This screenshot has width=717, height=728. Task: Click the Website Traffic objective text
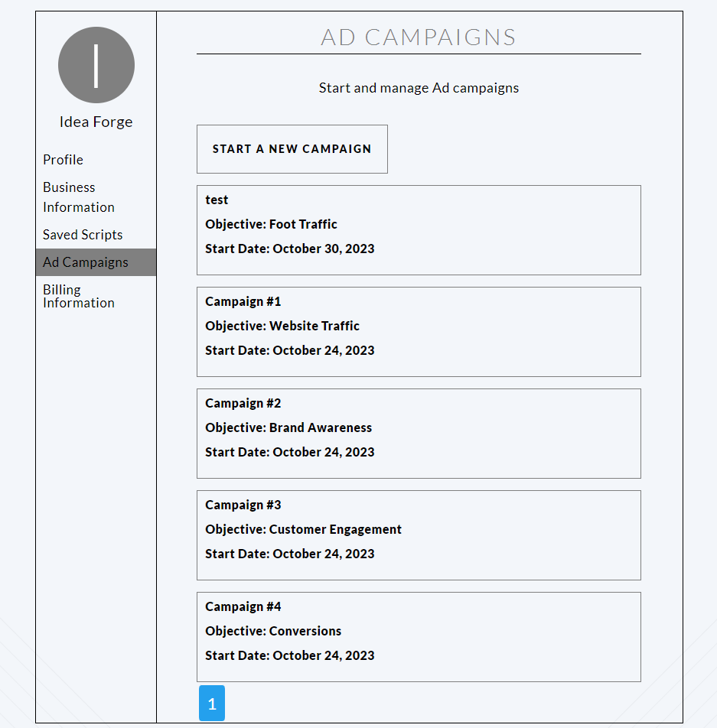point(315,326)
